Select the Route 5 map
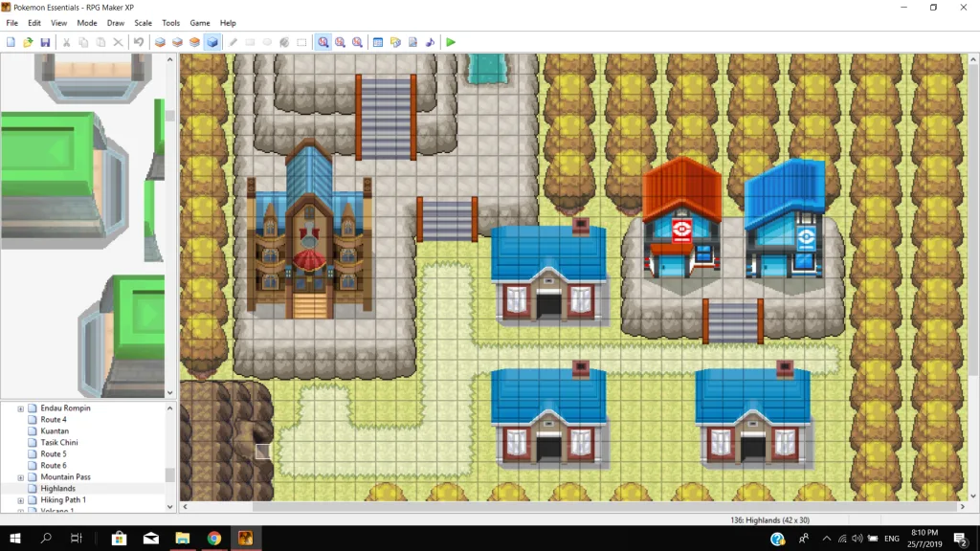This screenshot has width=980, height=551. [54, 454]
